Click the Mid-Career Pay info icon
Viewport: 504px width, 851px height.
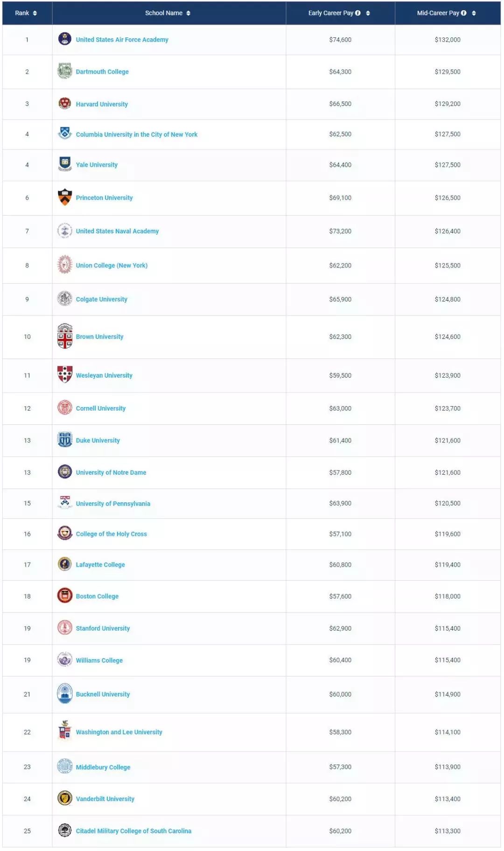(464, 13)
